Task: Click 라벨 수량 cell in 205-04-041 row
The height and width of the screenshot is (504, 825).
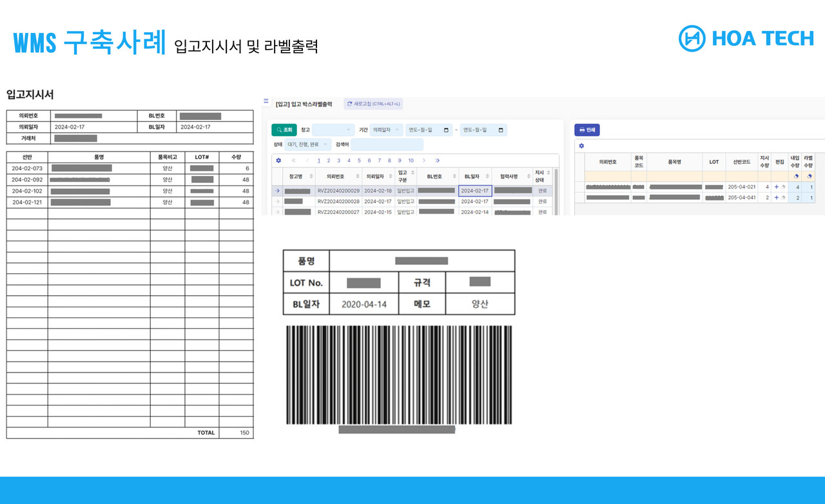Action: click(808, 197)
